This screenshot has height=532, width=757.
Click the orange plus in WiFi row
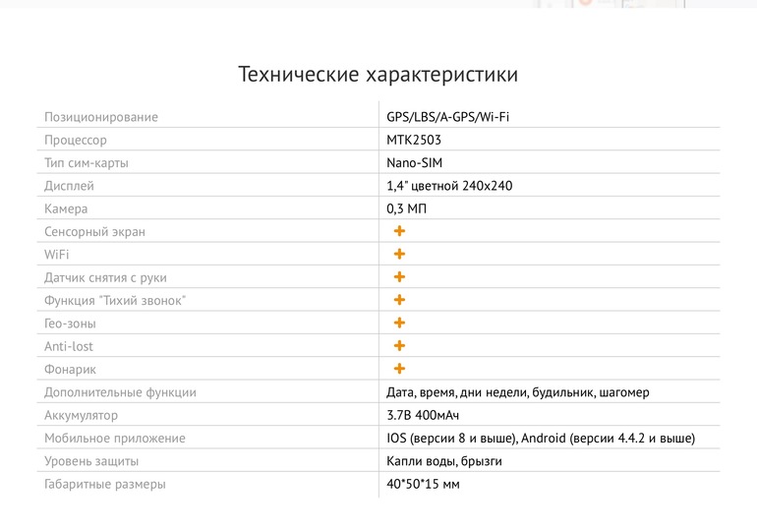pos(399,254)
